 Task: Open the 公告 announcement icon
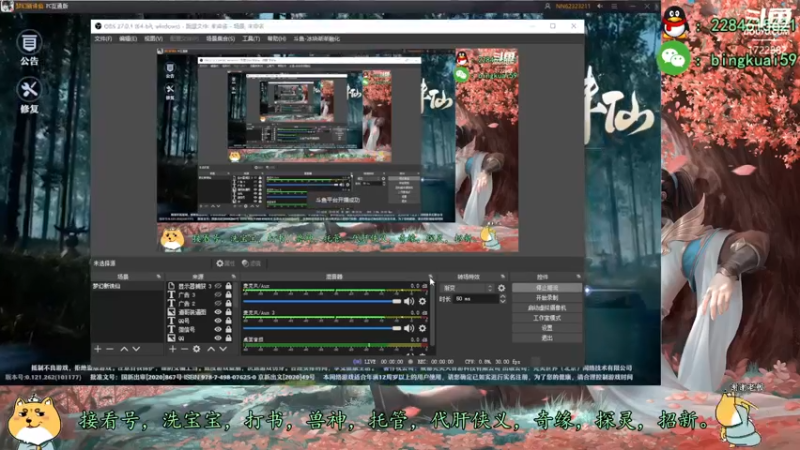[29, 48]
